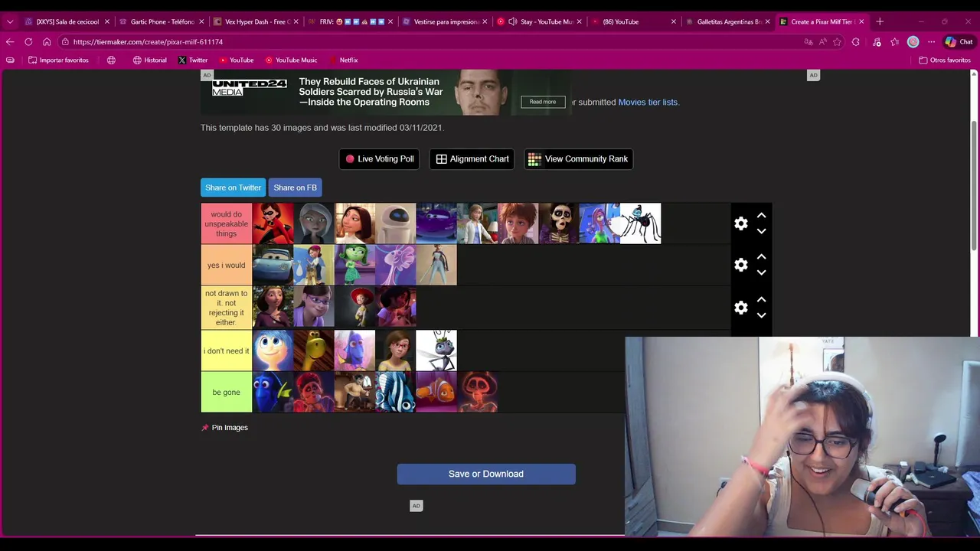
Task: Select the orange 'yes i would' label
Action: tap(226, 265)
